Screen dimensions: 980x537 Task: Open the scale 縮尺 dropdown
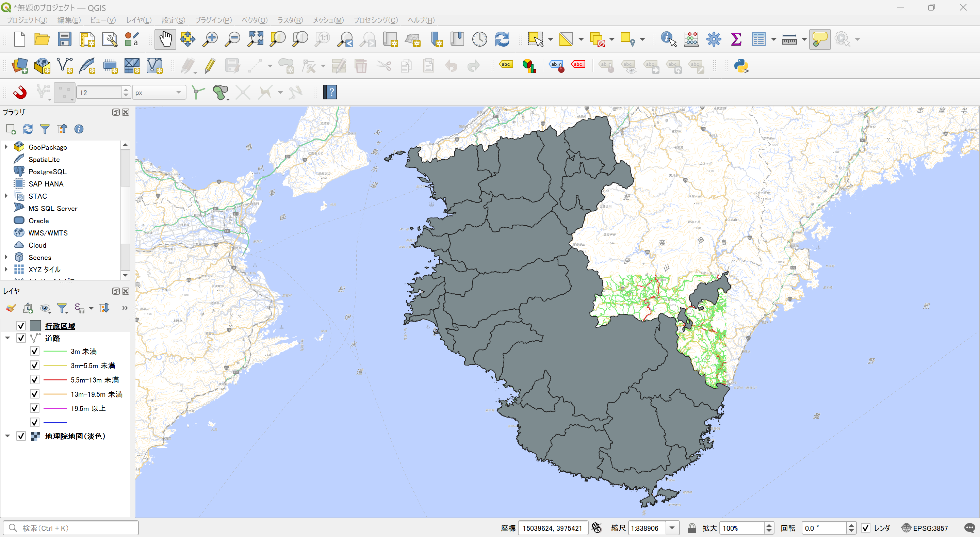pos(672,528)
